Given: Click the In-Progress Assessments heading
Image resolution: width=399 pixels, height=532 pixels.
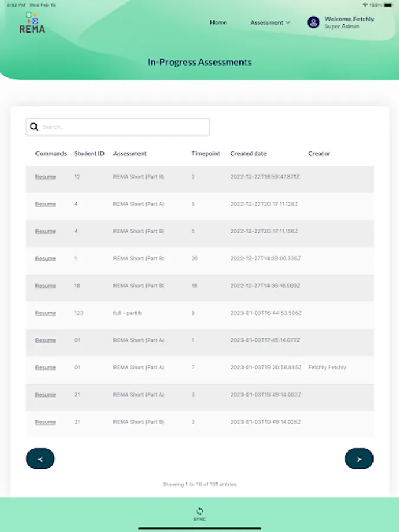Looking at the screenshot, I should point(200,62).
